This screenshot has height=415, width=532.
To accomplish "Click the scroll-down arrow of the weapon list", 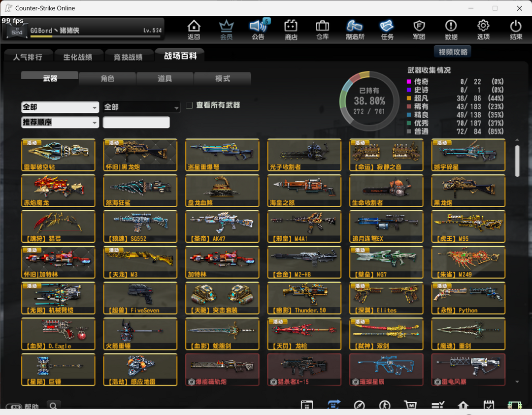I will [x=517, y=382].
